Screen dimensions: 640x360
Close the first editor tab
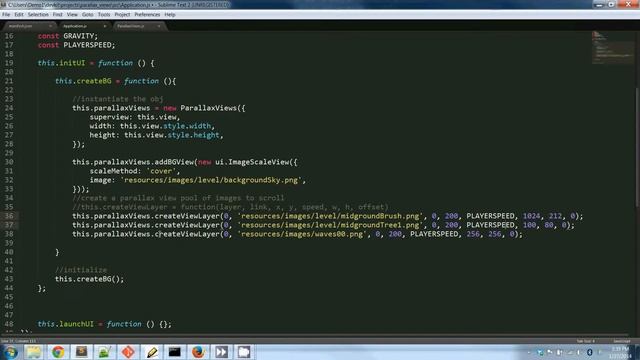[50, 26]
